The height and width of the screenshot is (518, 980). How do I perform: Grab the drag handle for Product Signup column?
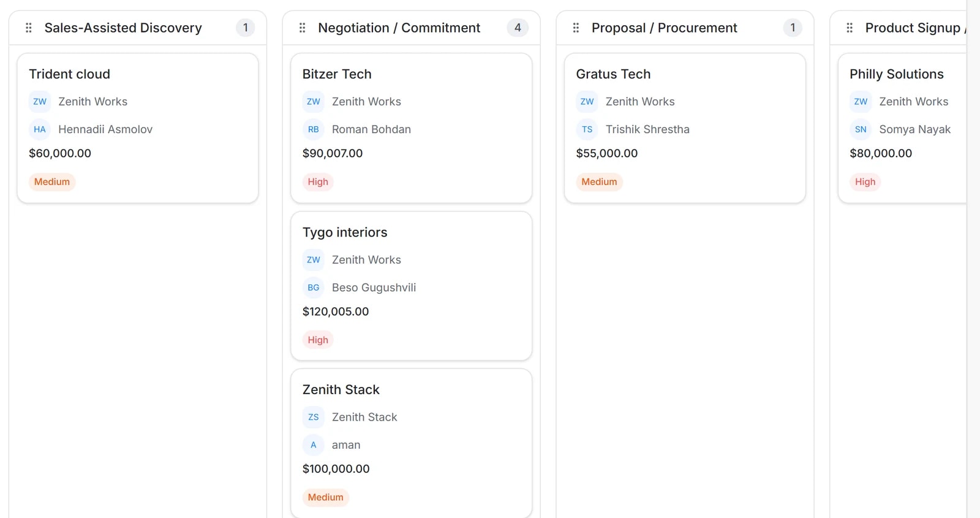[850, 28]
